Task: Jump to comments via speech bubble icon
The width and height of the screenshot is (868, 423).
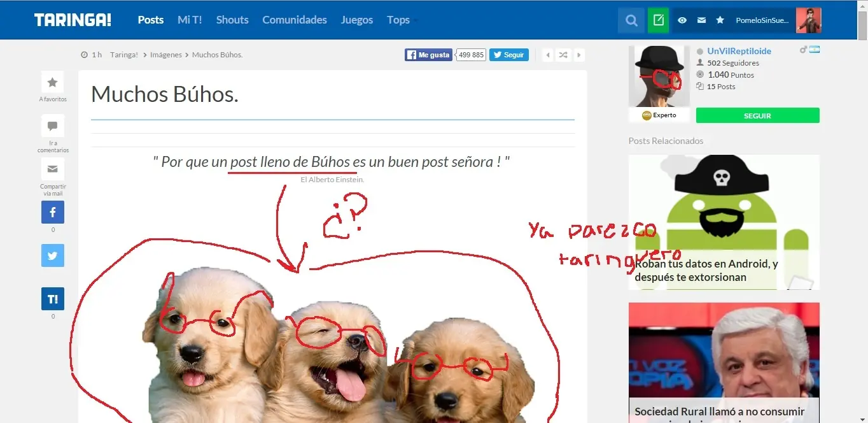Action: [52, 124]
